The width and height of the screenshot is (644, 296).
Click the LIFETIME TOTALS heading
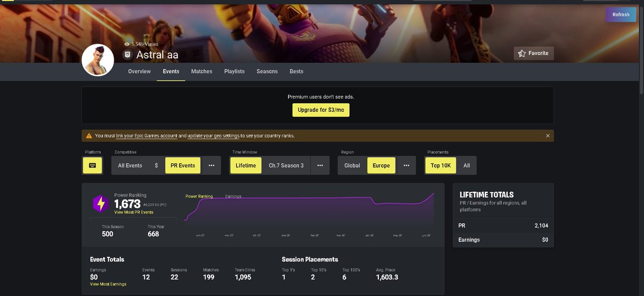pyautogui.click(x=487, y=194)
